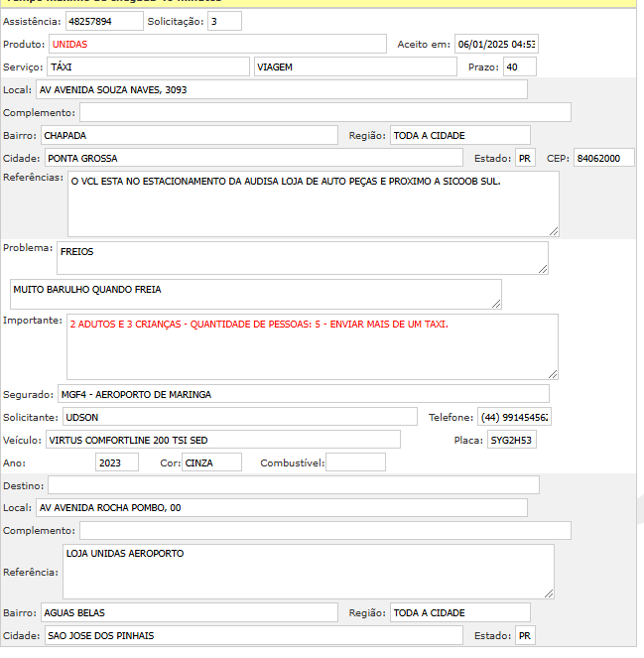This screenshot has width=644, height=658.
Task: Click Referência textarea LOJA UNIDAS AEROPORTO
Action: (309, 572)
